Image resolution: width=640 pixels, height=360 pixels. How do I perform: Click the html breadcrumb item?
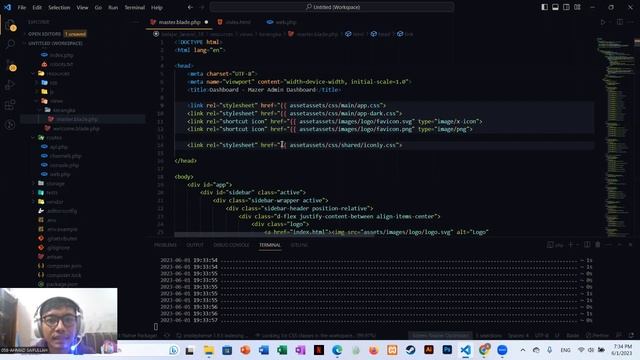(354, 34)
